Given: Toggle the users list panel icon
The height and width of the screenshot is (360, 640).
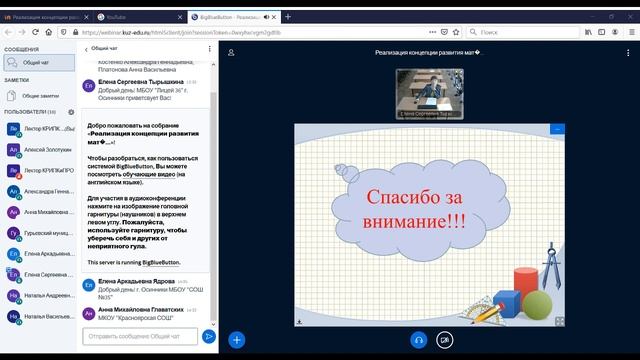Looking at the screenshot, I should pyautogui.click(x=231, y=53).
